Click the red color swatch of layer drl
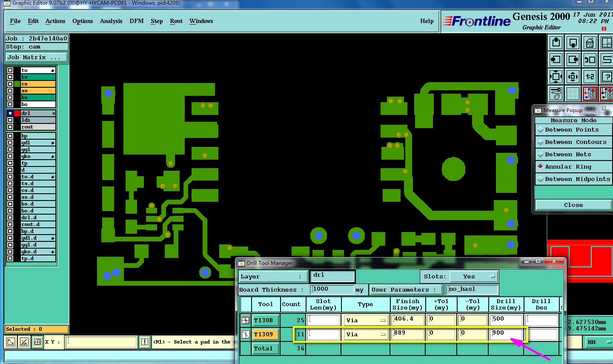 pos(17,113)
